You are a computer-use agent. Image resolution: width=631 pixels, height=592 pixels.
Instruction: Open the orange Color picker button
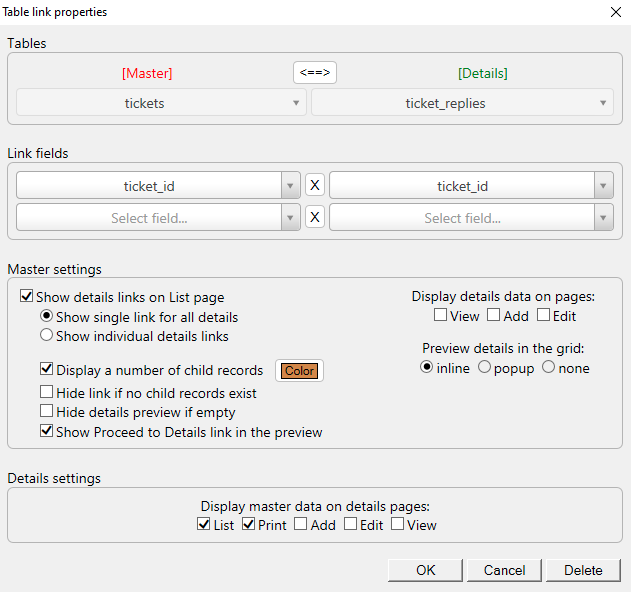299,371
